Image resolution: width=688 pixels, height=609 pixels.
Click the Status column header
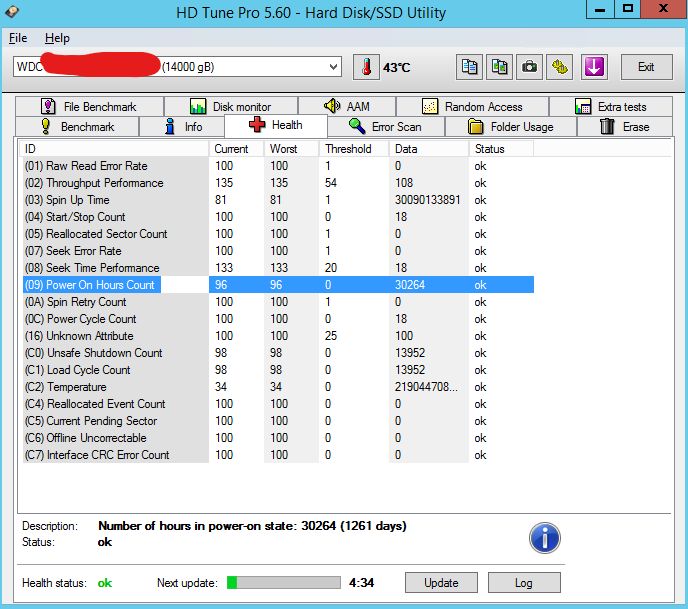[502, 149]
